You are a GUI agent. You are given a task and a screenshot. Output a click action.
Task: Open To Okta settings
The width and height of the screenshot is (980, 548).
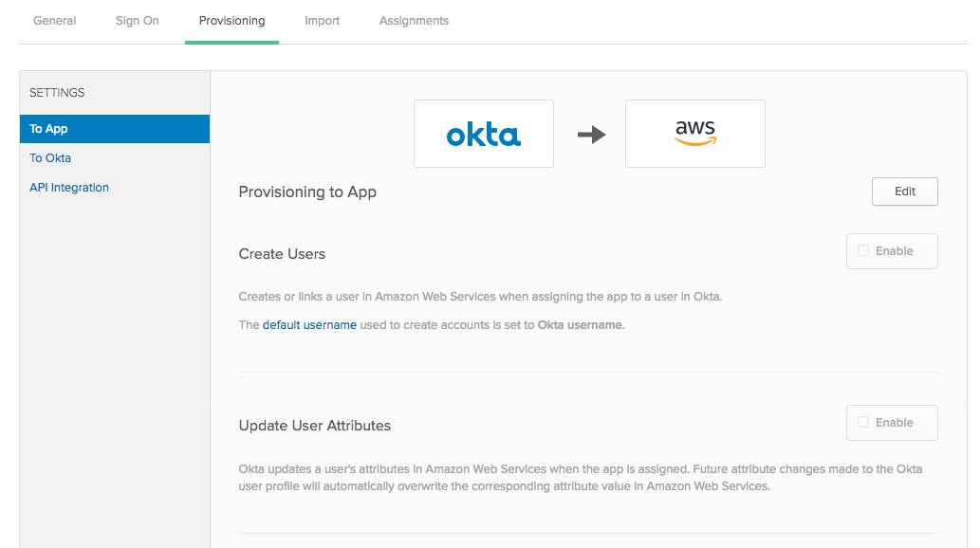50,158
